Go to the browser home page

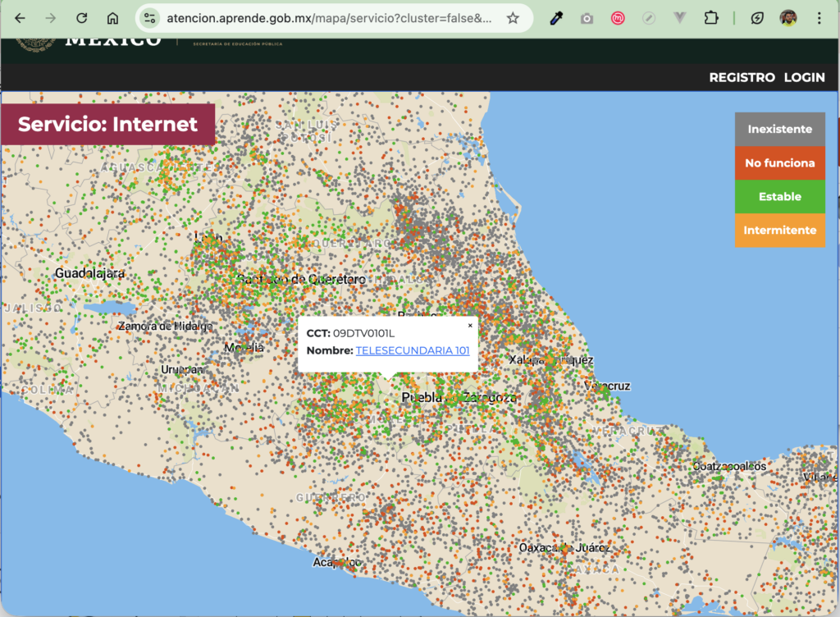113,18
